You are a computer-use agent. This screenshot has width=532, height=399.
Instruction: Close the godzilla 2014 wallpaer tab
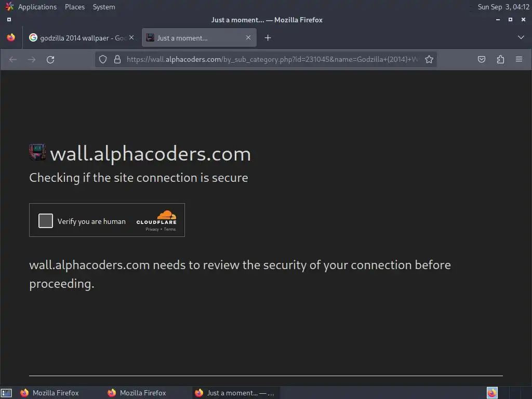pos(131,37)
